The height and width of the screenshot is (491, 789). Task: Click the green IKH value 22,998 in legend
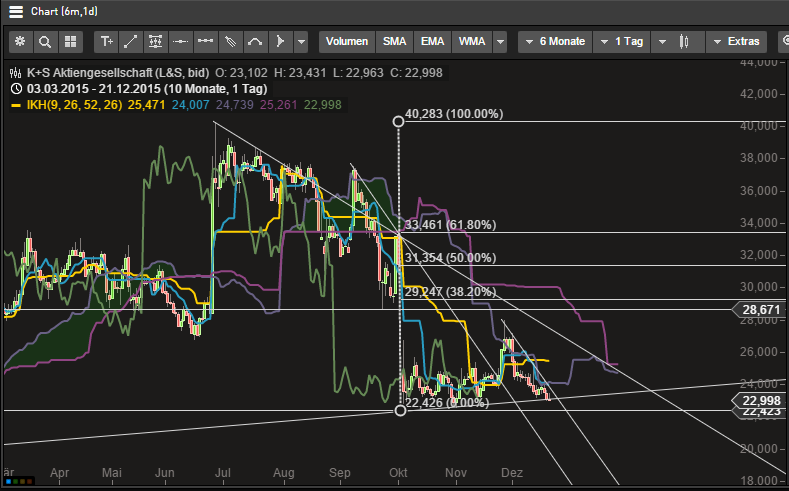click(323, 105)
